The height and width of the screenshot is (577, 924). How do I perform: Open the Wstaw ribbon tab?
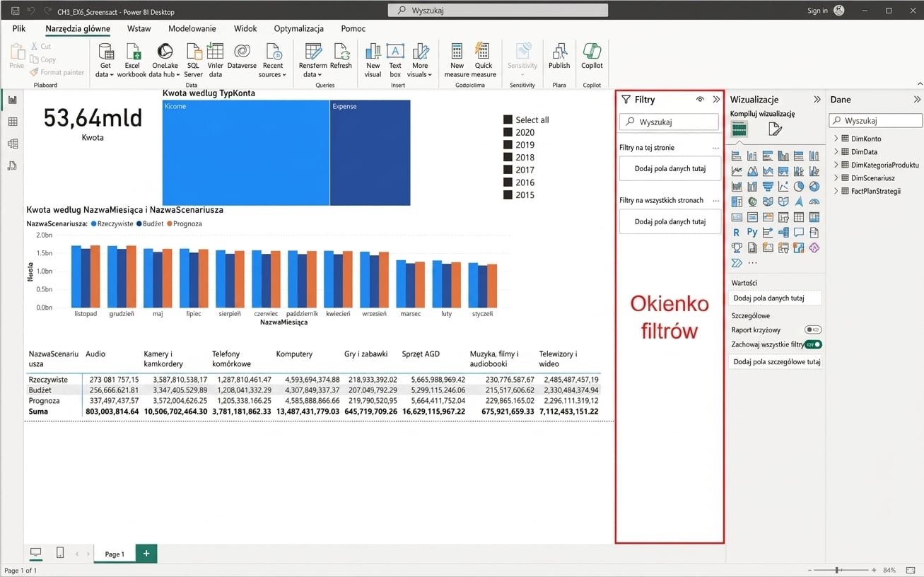[x=139, y=29]
